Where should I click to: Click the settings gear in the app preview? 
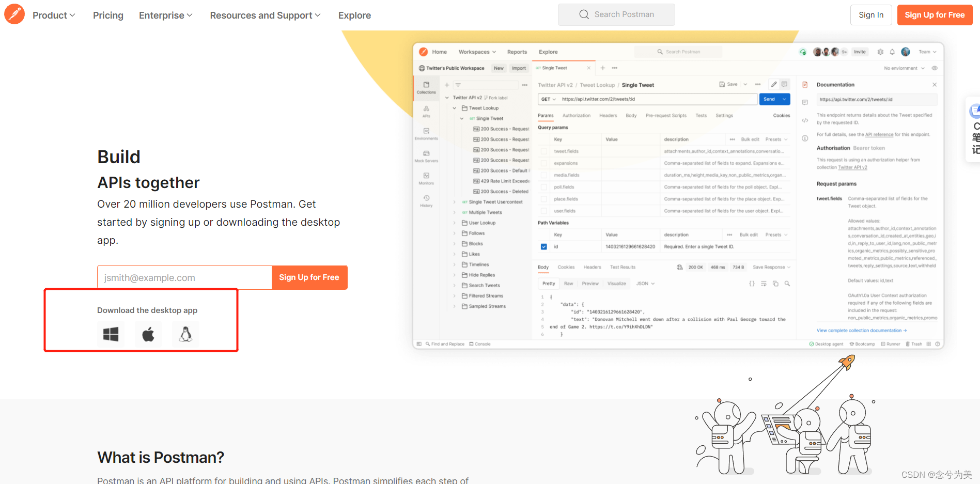880,52
